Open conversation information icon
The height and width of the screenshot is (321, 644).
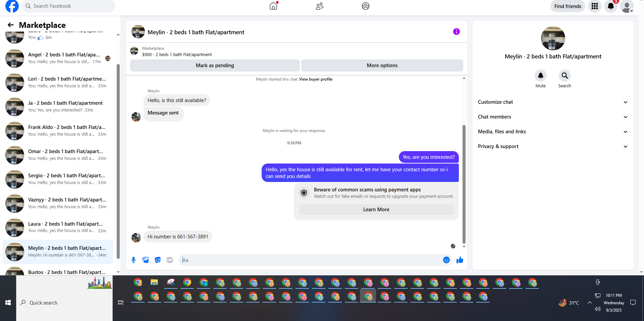tap(457, 32)
